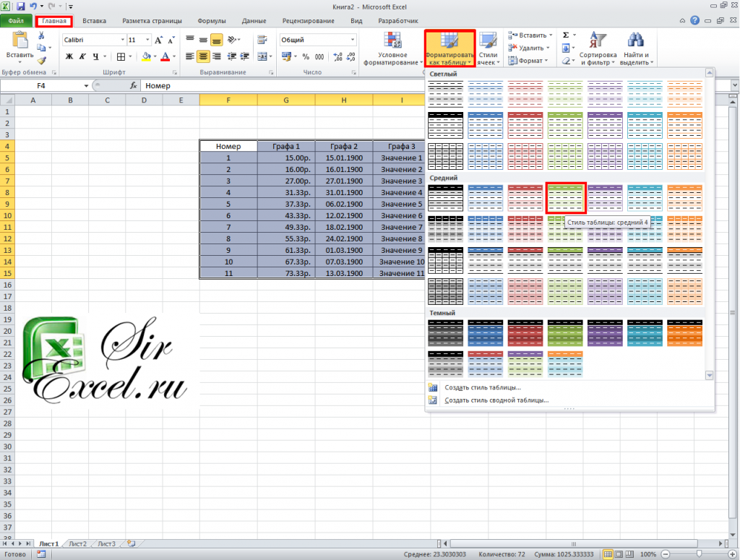Open the font size dropdown
740x560 pixels.
tap(147, 40)
